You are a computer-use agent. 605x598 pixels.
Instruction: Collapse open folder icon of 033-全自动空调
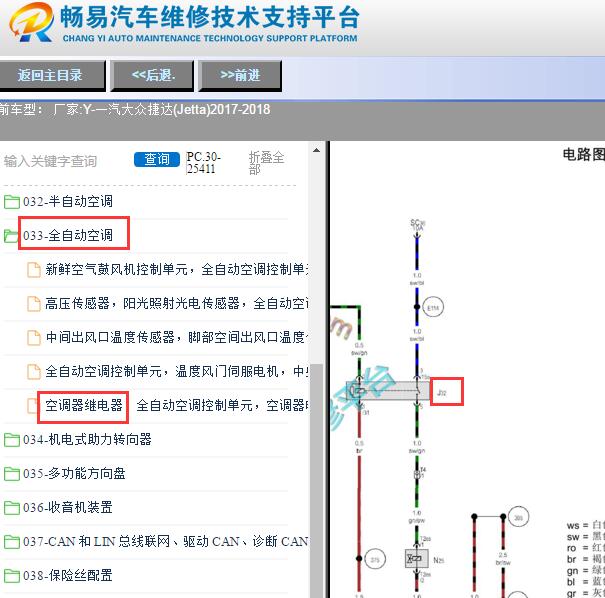pyautogui.click(x=11, y=235)
